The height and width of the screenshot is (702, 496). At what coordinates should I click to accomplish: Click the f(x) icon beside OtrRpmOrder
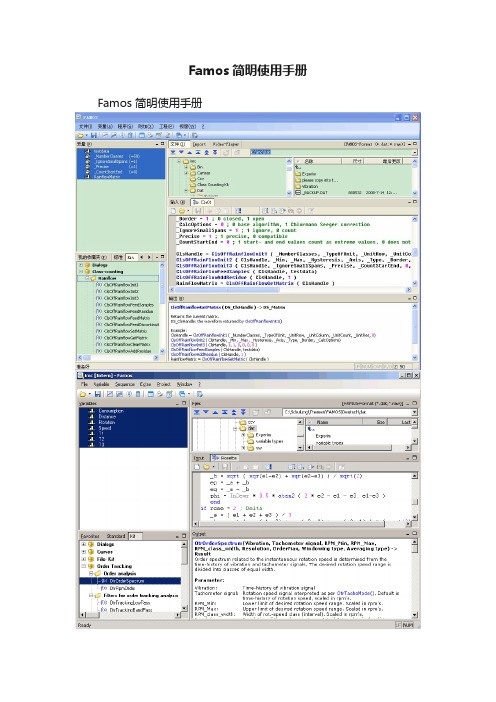tap(104, 588)
